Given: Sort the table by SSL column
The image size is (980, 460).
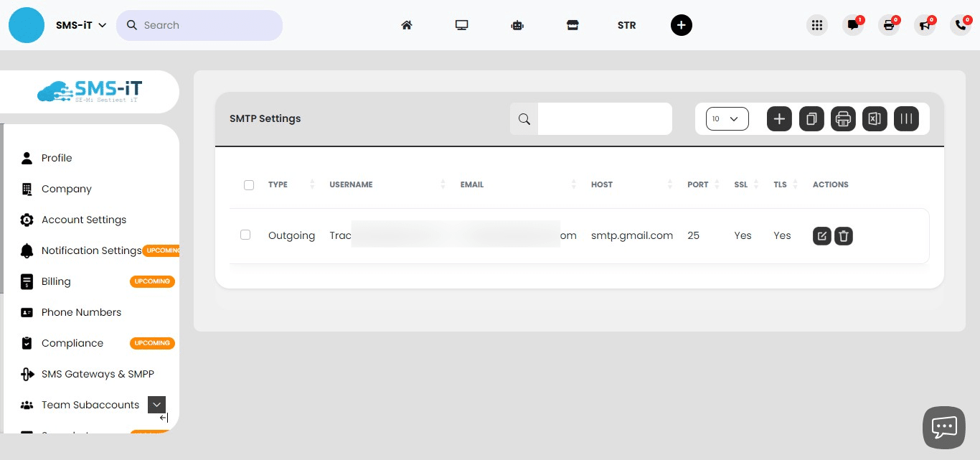Looking at the screenshot, I should coord(755,184).
